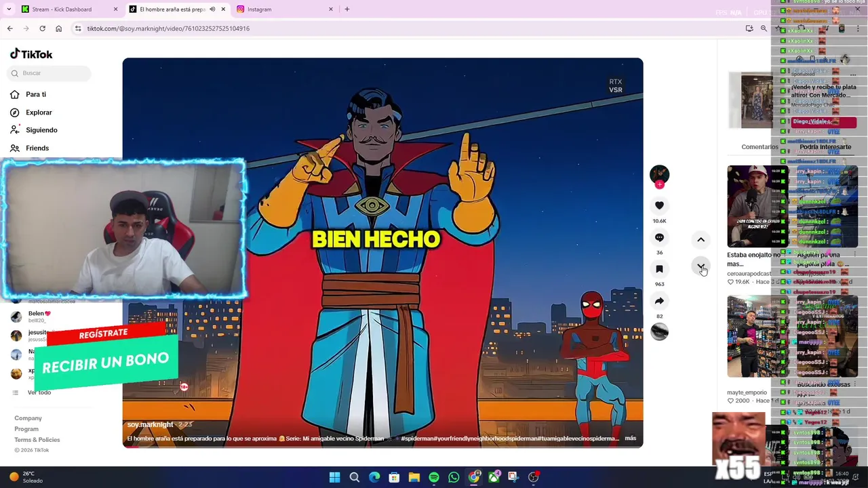Viewport: 868px width, 488px height.
Task: Open the install/cast icon in the address bar
Action: (749, 28)
